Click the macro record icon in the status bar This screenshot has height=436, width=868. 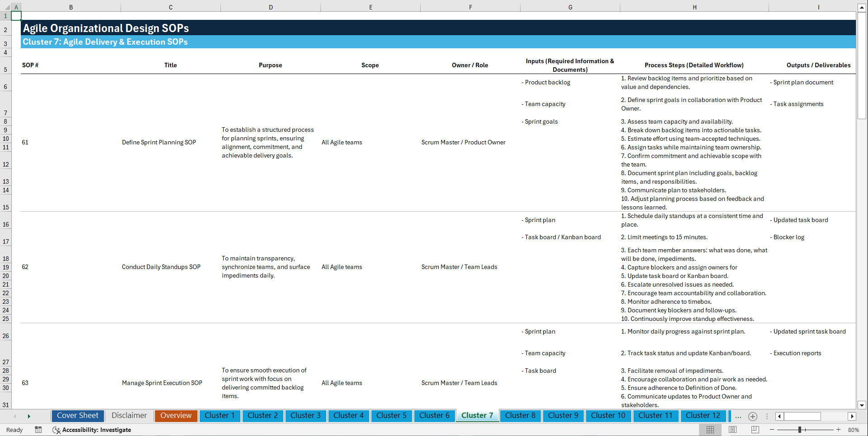38,430
